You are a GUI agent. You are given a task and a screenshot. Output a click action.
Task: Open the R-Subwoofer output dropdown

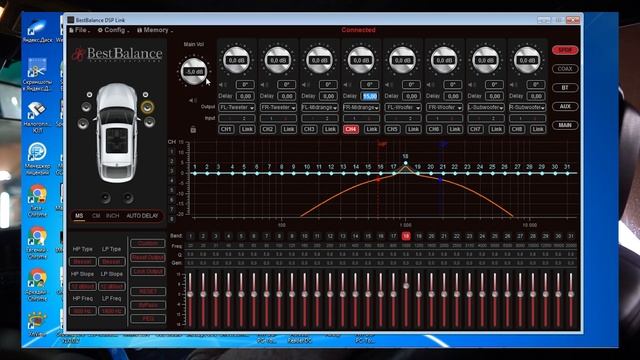coord(527,107)
